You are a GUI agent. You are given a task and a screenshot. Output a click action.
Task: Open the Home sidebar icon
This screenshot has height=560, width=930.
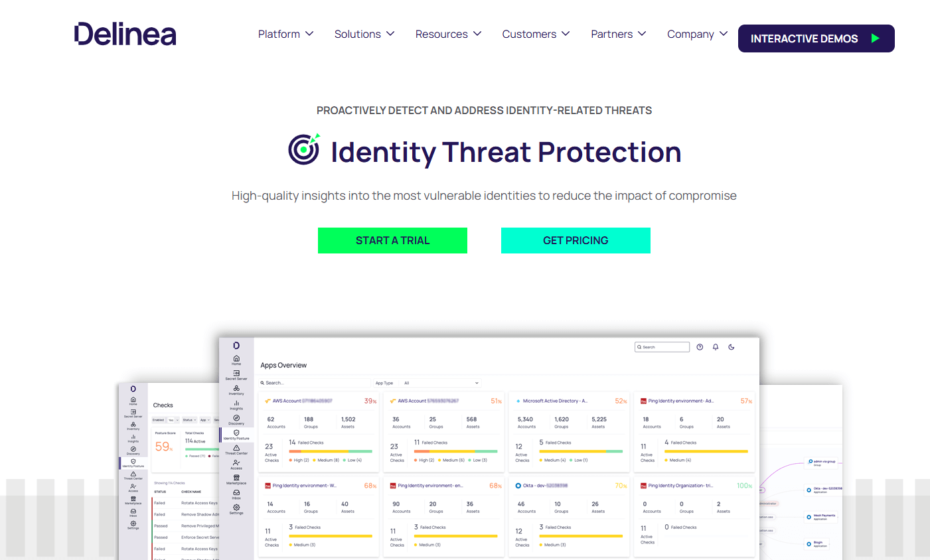coord(236,358)
